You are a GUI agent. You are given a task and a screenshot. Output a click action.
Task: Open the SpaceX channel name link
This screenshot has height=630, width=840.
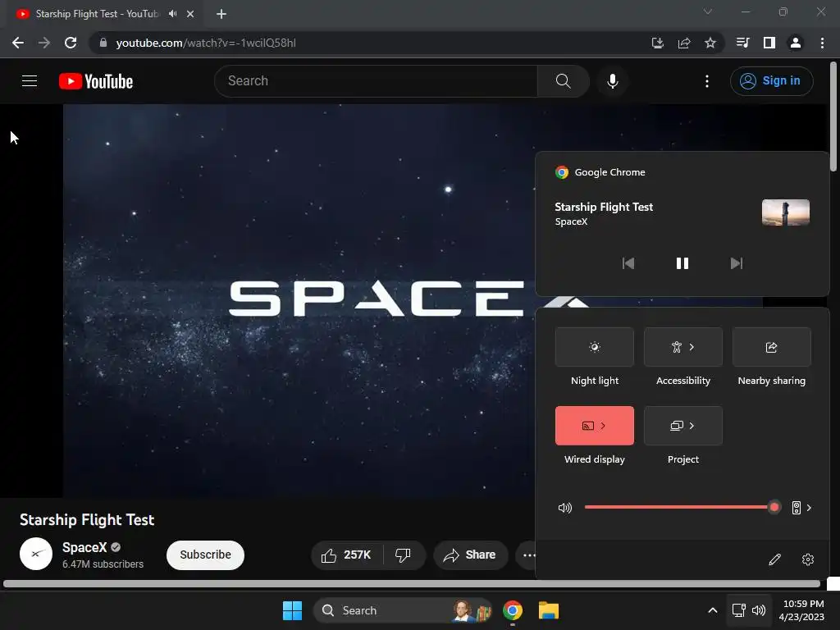[84, 547]
